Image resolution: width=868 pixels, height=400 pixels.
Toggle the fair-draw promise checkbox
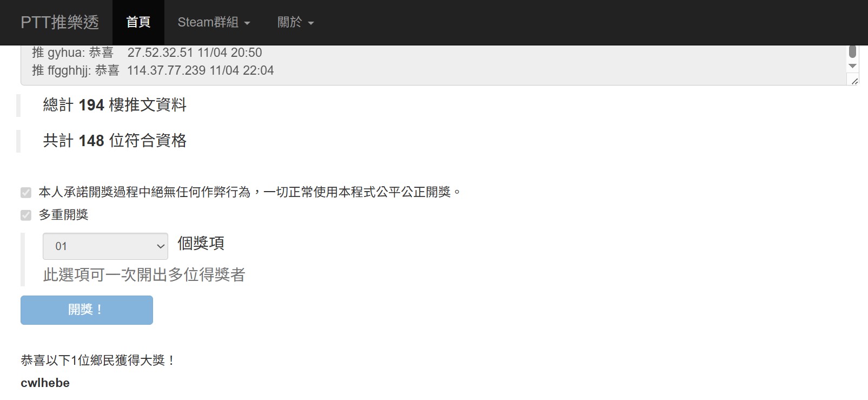pyautogui.click(x=26, y=193)
